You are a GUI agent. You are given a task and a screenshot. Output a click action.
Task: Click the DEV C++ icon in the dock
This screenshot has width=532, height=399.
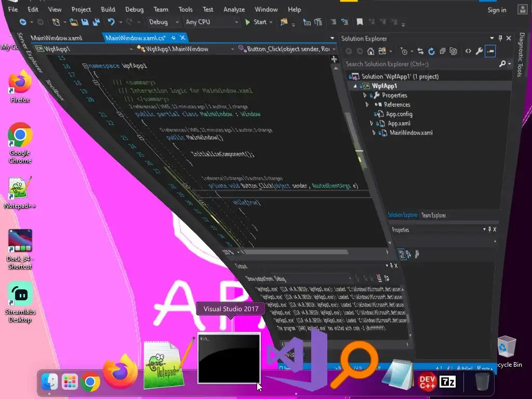427,382
